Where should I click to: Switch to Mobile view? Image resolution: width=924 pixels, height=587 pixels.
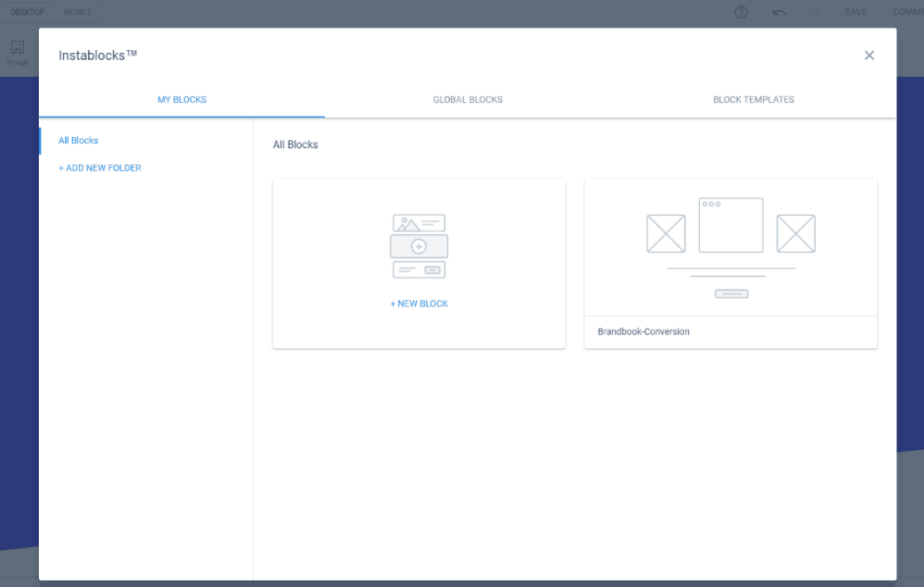click(78, 12)
